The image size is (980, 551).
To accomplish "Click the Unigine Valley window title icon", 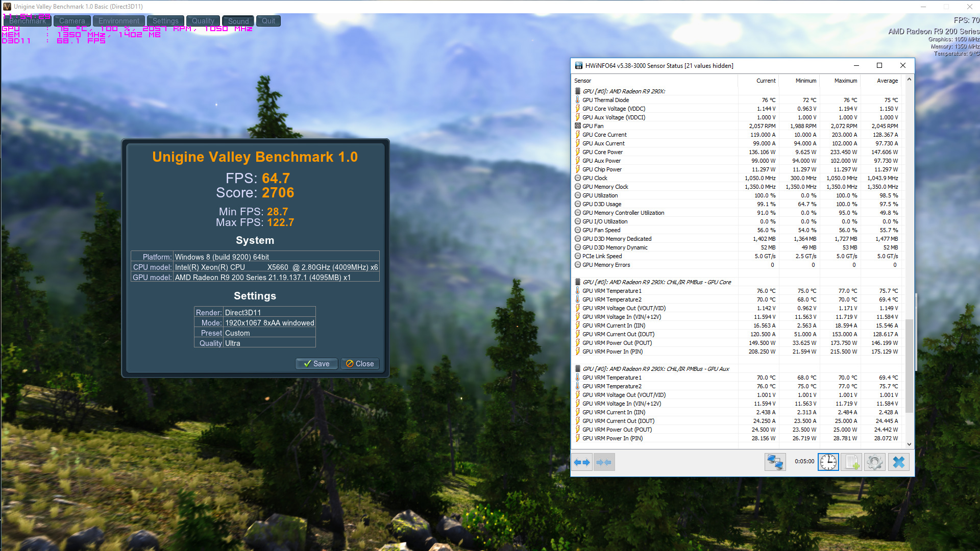I will point(7,7).
